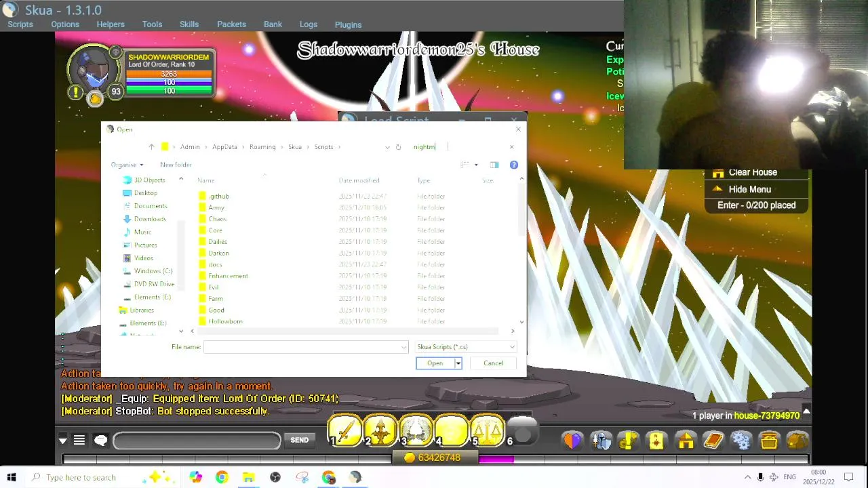Cancel the Open file dialog
Image resolution: width=868 pixels, height=488 pixels.
[493, 363]
